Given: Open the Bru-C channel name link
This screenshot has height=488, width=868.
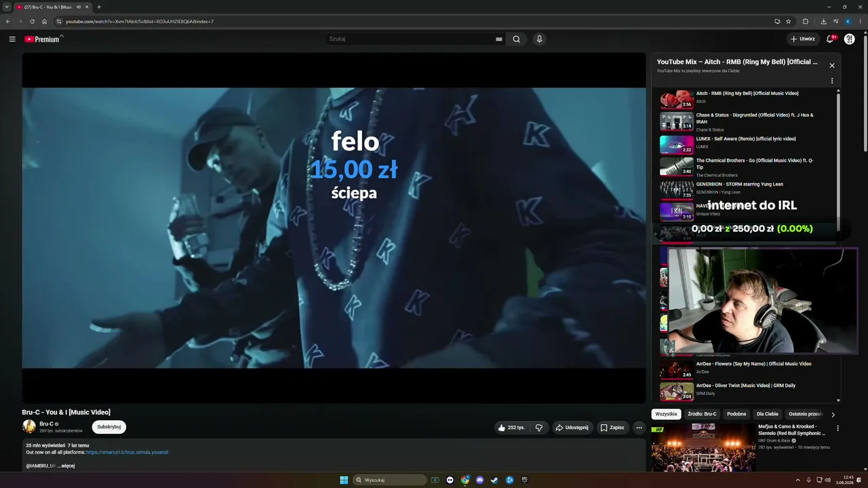Looking at the screenshot, I should click(46, 424).
